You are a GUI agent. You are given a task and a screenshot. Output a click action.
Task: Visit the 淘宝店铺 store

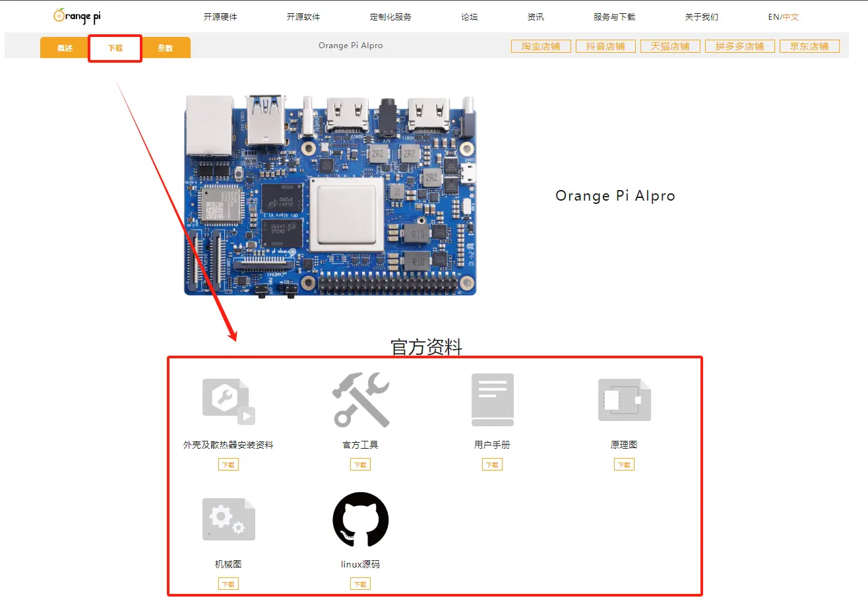541,46
